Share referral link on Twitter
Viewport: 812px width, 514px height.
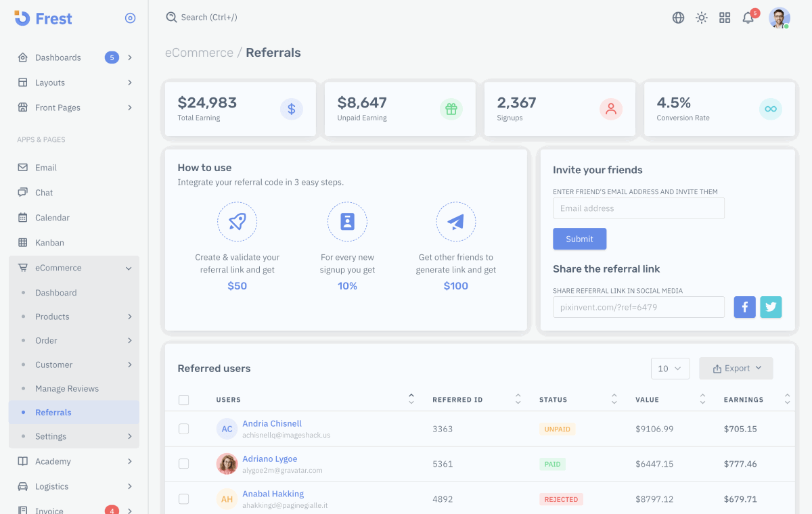(771, 307)
